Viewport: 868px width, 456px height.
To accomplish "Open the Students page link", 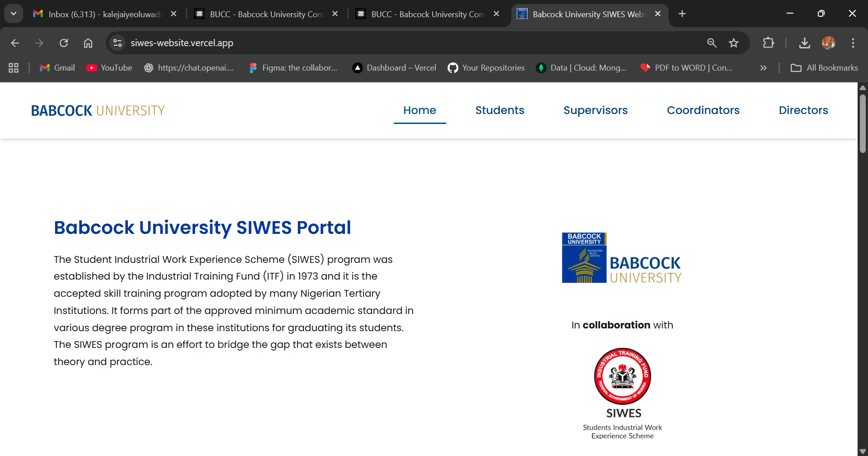I will (x=500, y=110).
